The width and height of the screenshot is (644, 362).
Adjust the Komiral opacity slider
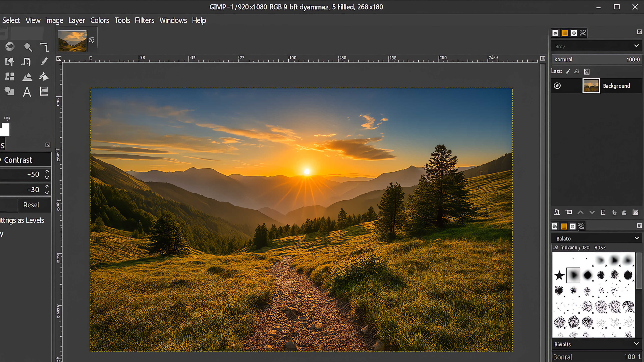tap(596, 59)
